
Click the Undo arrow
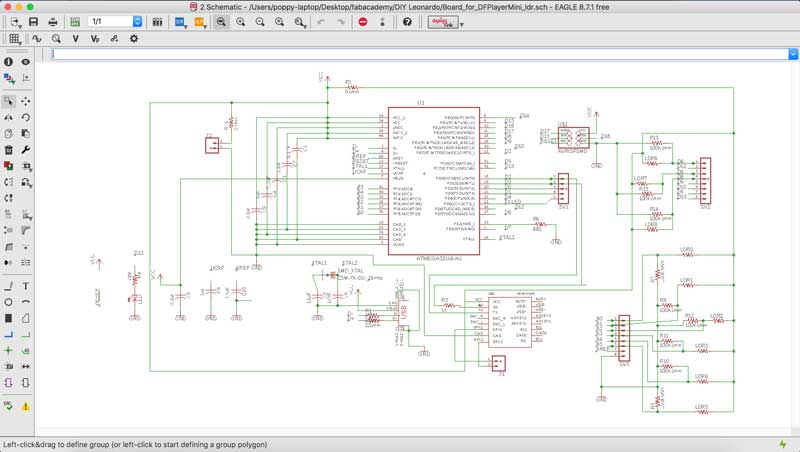321,22
